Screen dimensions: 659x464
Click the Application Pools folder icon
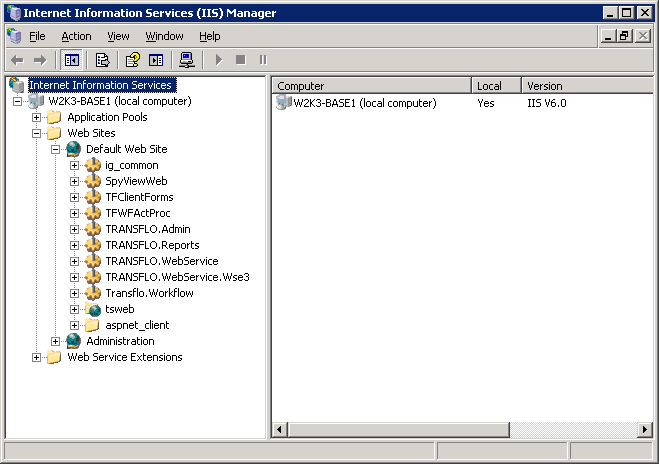pyautogui.click(x=54, y=117)
